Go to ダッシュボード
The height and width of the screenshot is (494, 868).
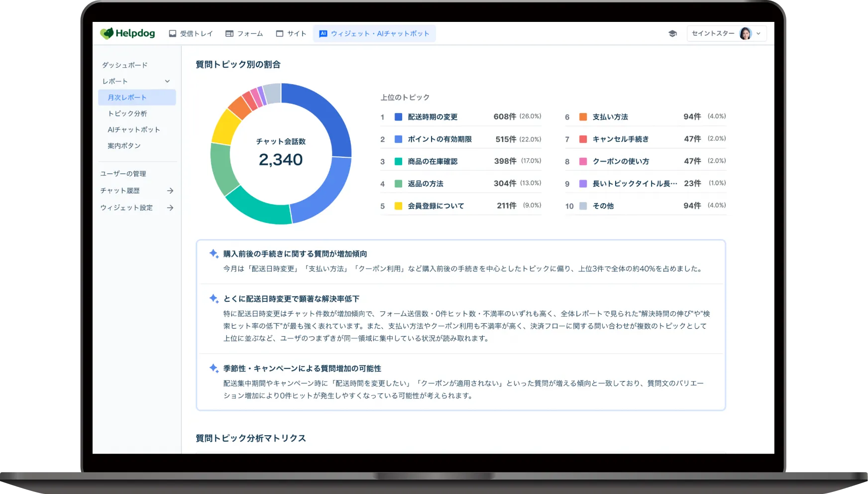point(125,65)
